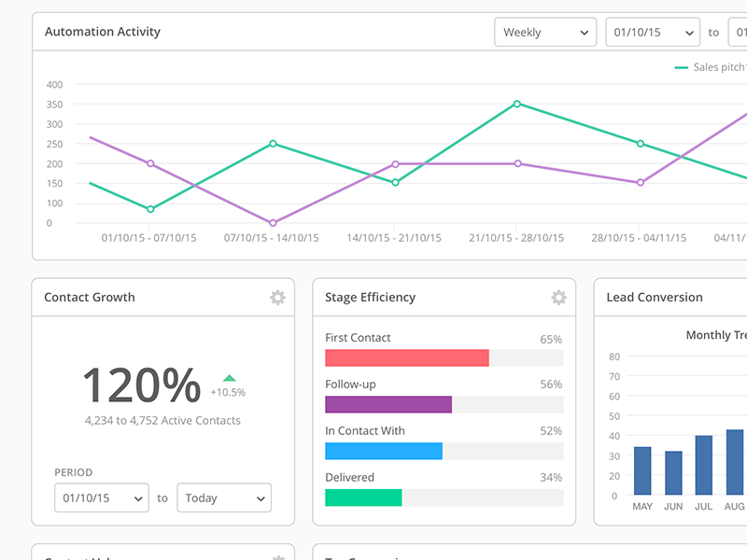Click the red First Contact progress bar
This screenshot has width=747, height=560.
[x=407, y=358]
